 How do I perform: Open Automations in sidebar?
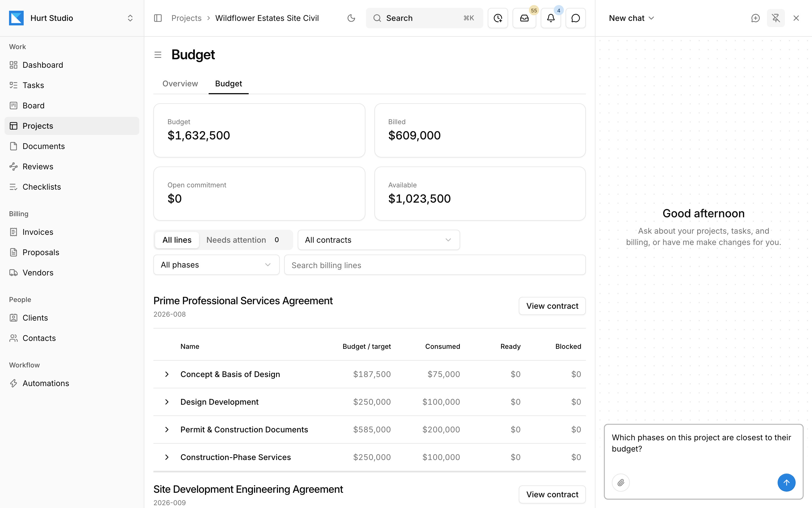(x=72, y=383)
